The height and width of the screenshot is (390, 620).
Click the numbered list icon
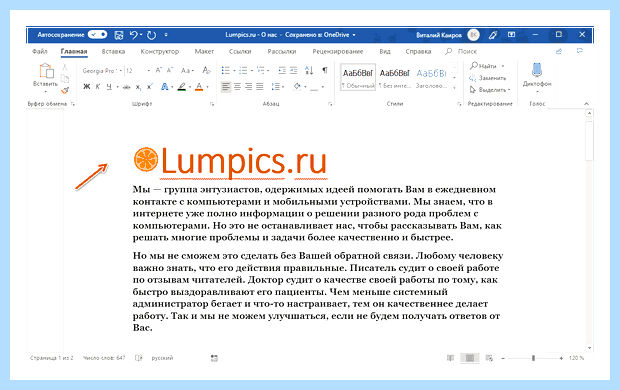click(243, 71)
